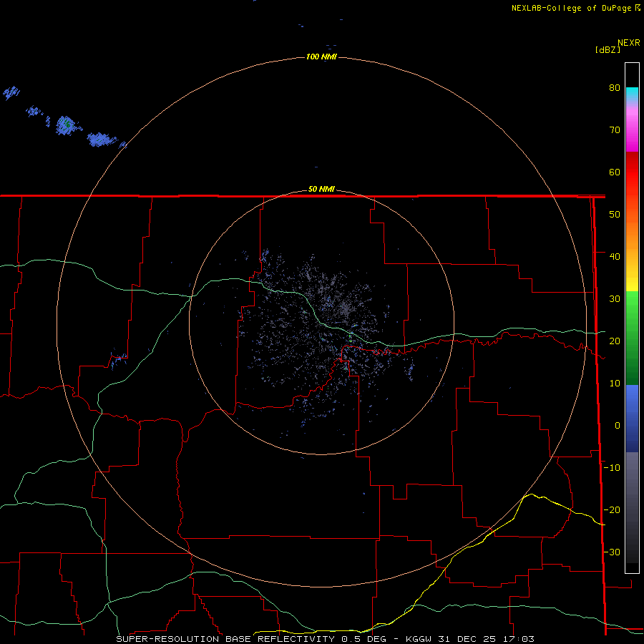This screenshot has width=644, height=644.
Task: Click the 10 value on the dBZ scale
Action: point(615,384)
